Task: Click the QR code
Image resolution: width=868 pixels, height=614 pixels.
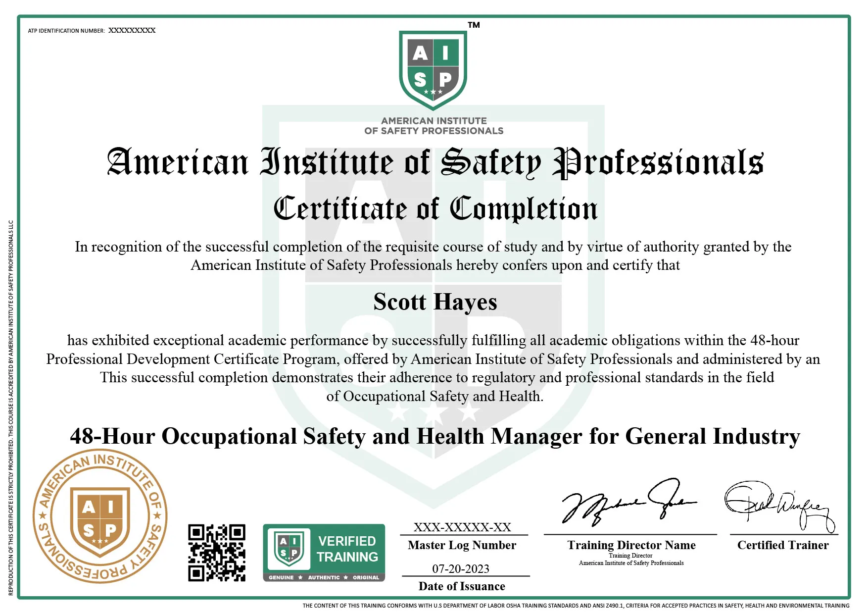Action: [217, 553]
